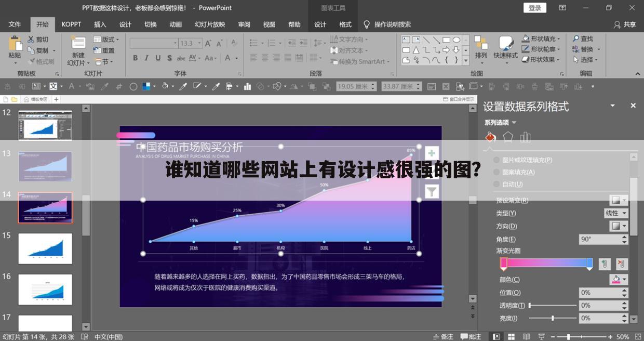Open gradient stop Color (颜色) dropdown

[x=619, y=280]
